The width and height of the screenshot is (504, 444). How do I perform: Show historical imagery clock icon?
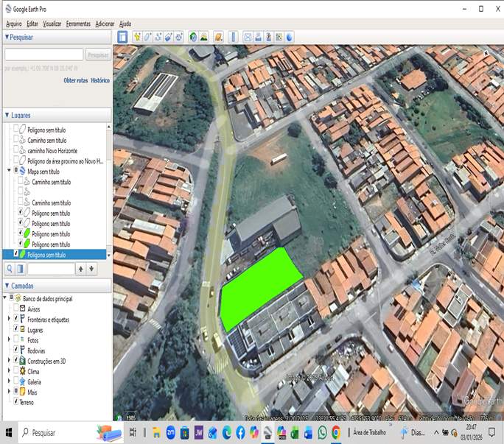(x=193, y=37)
